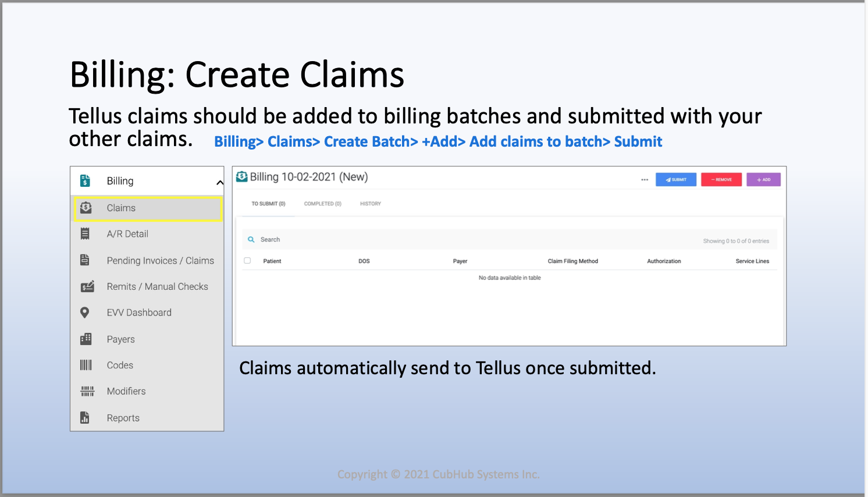Click the Billing dollar document icon
The height and width of the screenshot is (497, 868).
coord(85,181)
